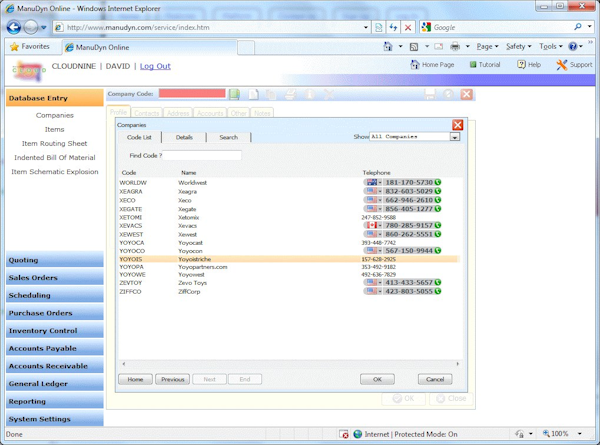Open country flag dropdown for 856-405-1277

tap(374, 209)
